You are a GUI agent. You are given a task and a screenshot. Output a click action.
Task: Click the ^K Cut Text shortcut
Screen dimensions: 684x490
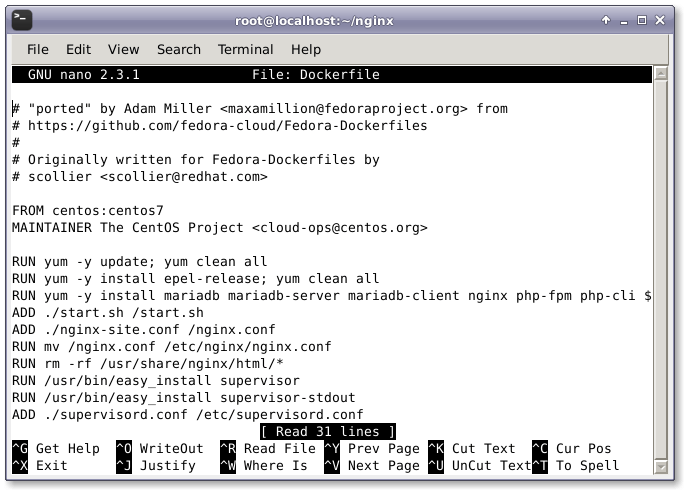click(x=471, y=449)
